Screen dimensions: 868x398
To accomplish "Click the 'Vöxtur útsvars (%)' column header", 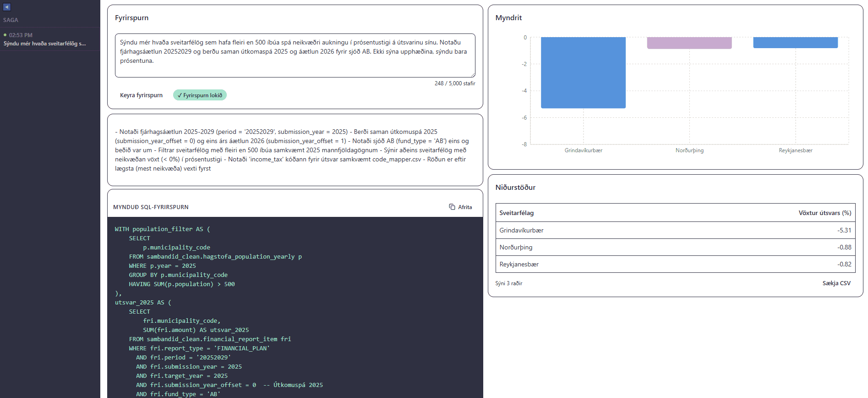I will coord(825,213).
